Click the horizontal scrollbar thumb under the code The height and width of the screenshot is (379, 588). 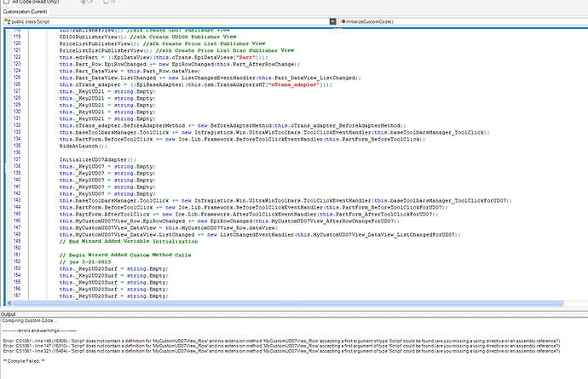(x=288, y=303)
